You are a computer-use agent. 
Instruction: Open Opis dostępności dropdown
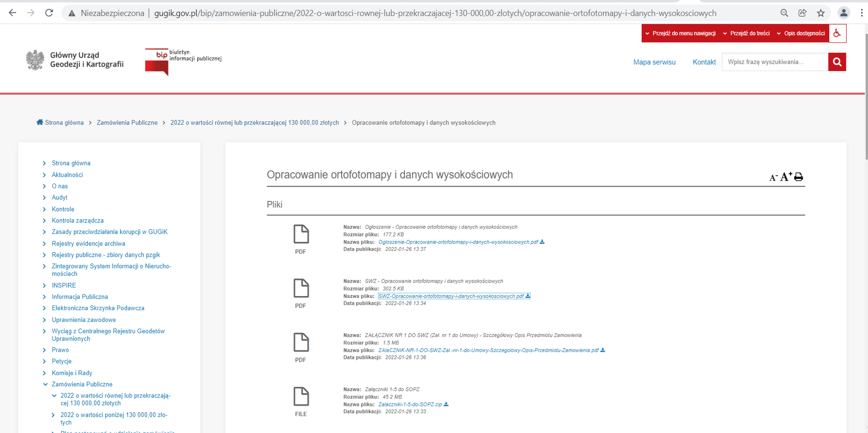pyautogui.click(x=801, y=33)
